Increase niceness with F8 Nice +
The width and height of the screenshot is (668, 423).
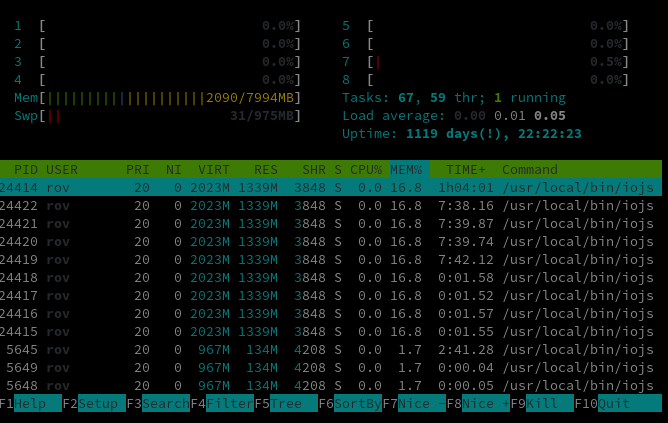478,403
